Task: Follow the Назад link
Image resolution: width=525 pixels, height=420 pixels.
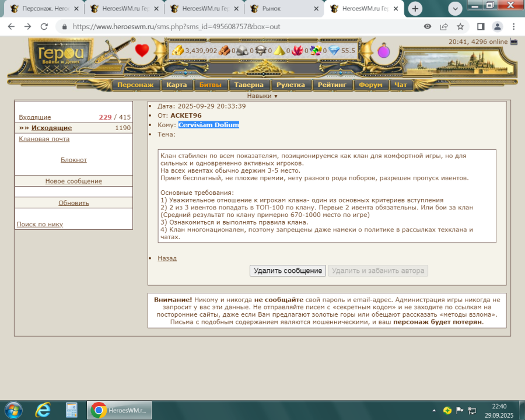Action: click(167, 258)
